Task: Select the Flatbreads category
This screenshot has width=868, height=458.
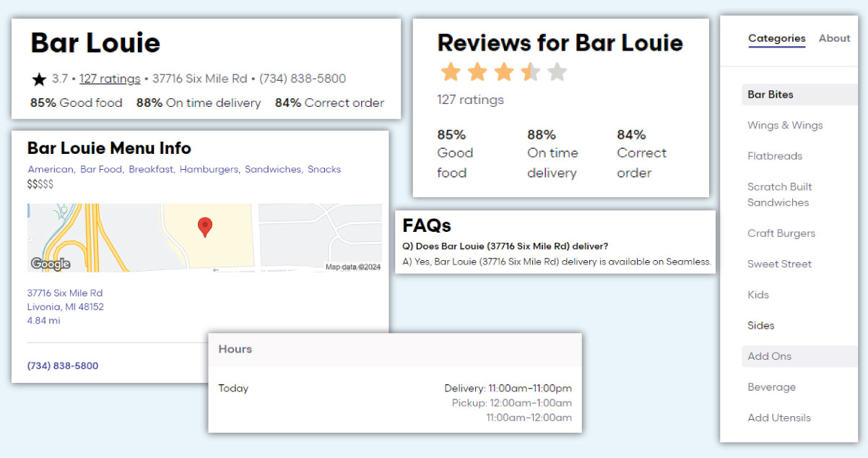Action: pyautogui.click(x=775, y=156)
